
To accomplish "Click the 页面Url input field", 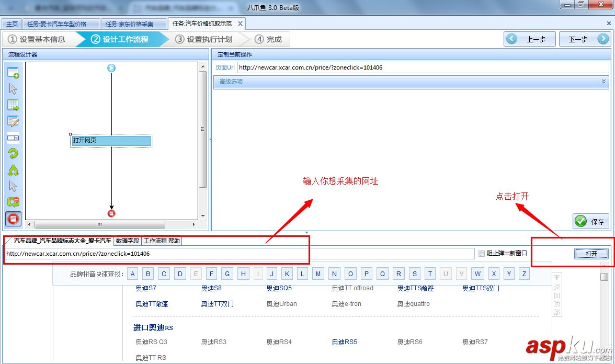I will (x=423, y=67).
